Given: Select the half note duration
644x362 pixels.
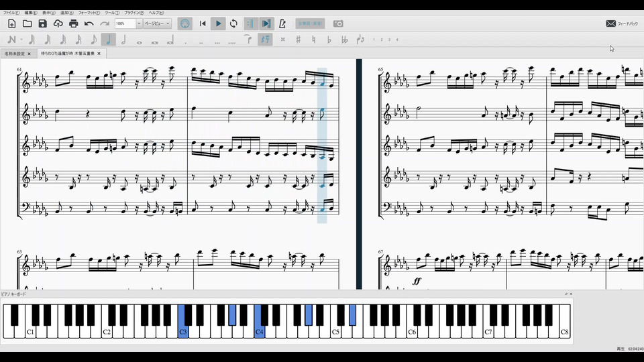Looking at the screenshot, I should pos(123,40).
